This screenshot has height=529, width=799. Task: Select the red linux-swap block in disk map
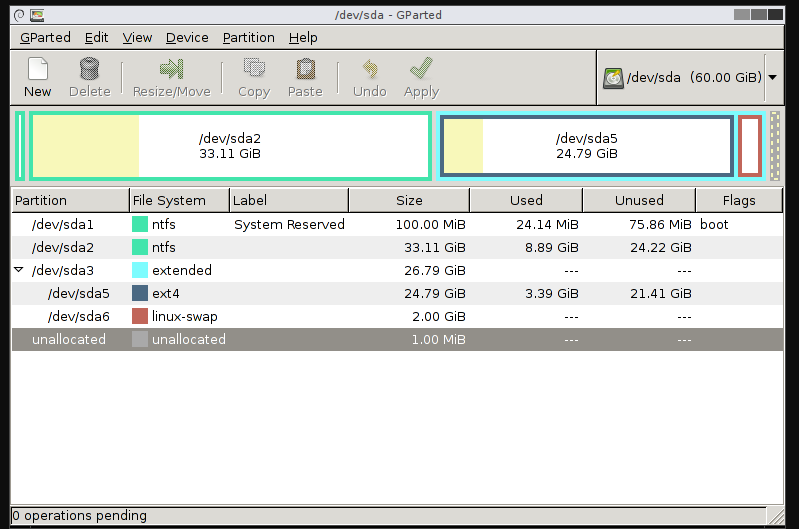tap(750, 146)
